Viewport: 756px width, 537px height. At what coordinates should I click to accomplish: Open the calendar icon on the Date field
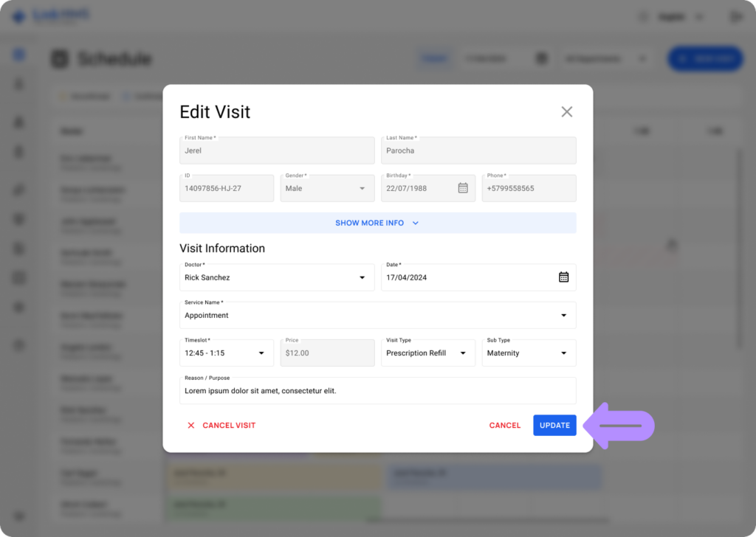coord(564,277)
